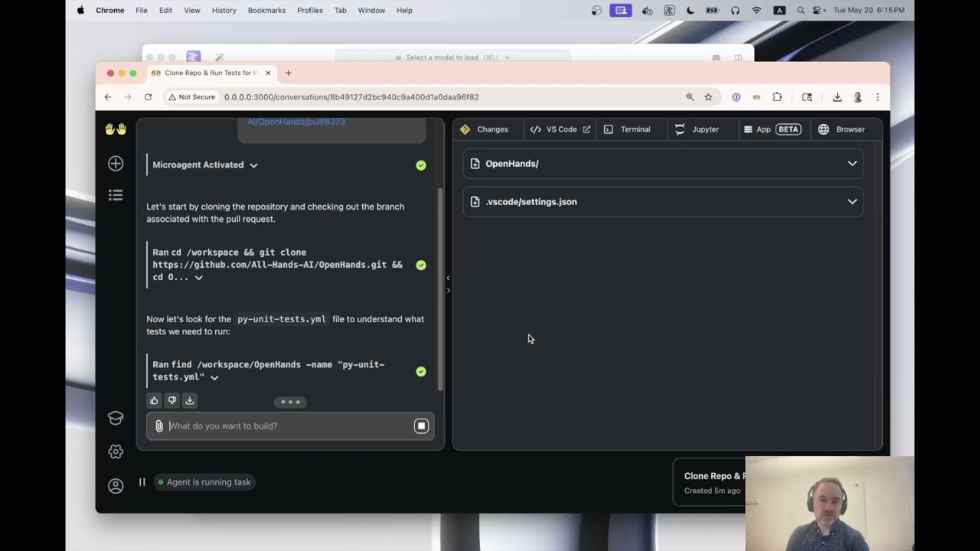The width and height of the screenshot is (980, 551).
Task: Click the chat panel scrollbar
Action: (439, 289)
